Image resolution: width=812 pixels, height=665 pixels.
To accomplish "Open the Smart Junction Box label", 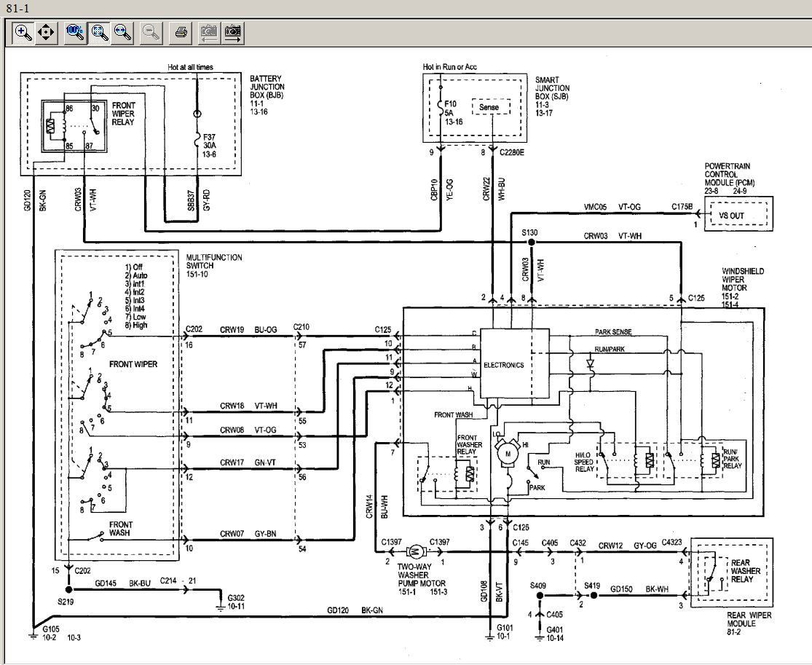I will point(552,96).
